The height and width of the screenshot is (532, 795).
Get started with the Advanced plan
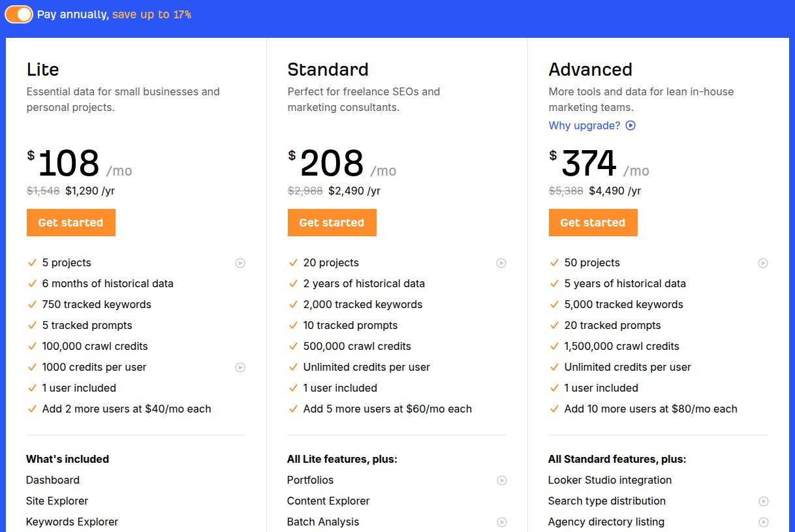[593, 222]
